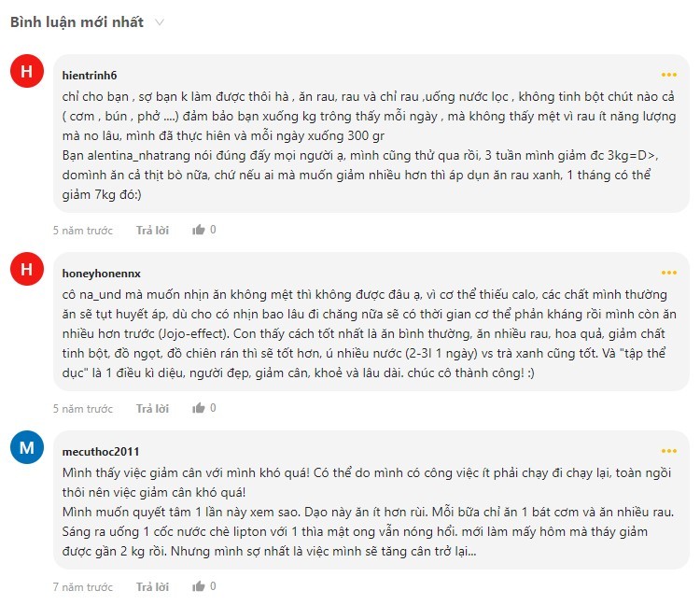Reply to mecuthoc2011's comment via Trả lời
Image resolution: width=700 pixels, height=605 pixels.
coord(152,587)
